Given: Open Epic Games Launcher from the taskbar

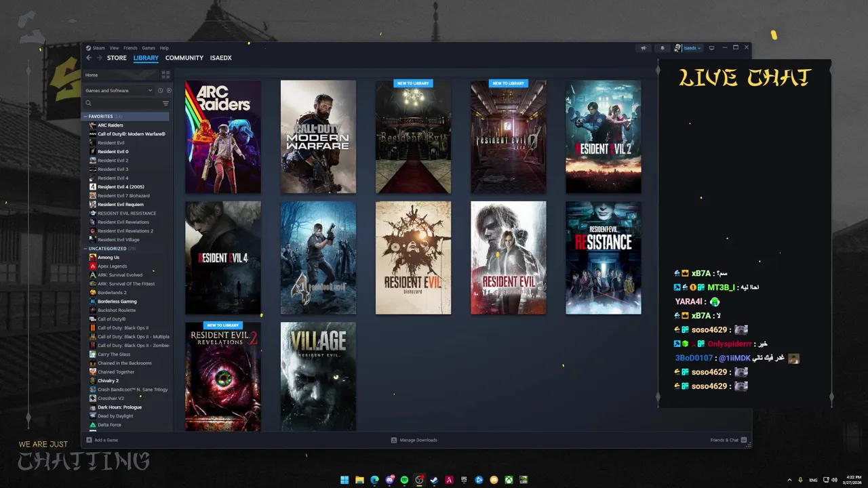Looking at the screenshot, I should click(x=464, y=480).
